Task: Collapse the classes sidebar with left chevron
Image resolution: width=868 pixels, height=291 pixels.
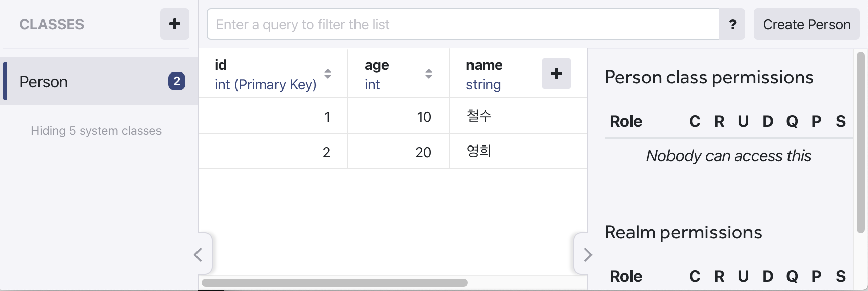Action: tap(199, 254)
